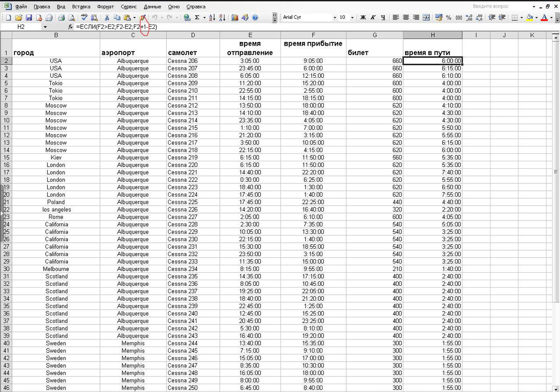Save the workbook with the floppy icon
The image size is (560, 392).
[x=28, y=17]
